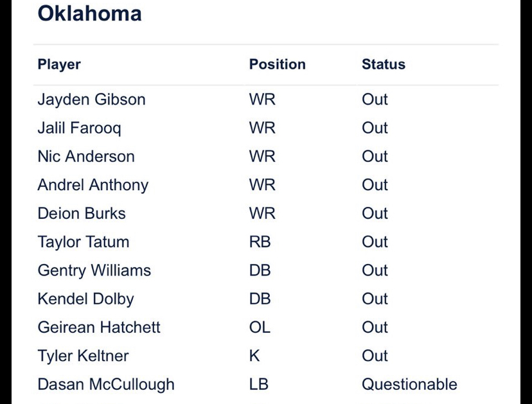Click Geirean Hatchett's name

(x=99, y=328)
